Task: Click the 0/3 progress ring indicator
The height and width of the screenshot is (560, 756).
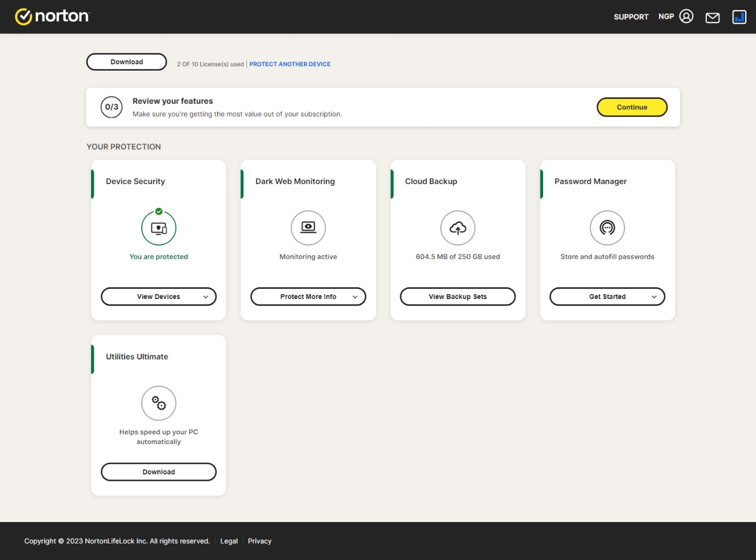Action: click(x=111, y=107)
